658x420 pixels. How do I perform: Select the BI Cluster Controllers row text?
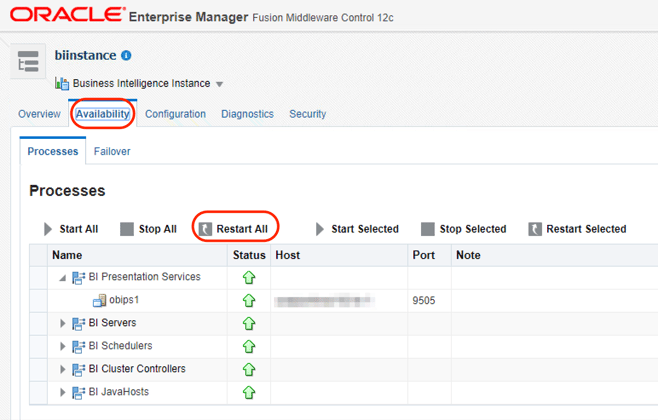137,369
